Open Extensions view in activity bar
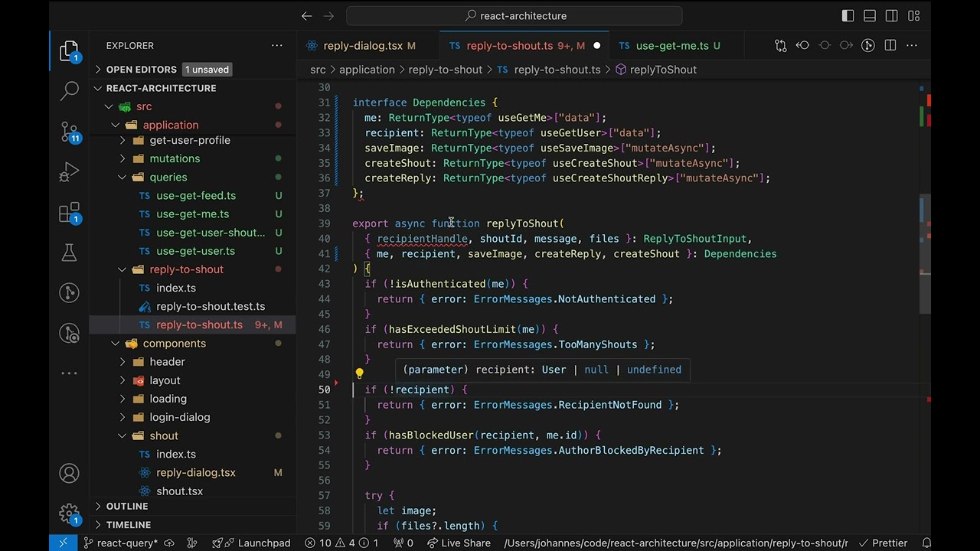The height and width of the screenshot is (551, 980). click(x=69, y=212)
